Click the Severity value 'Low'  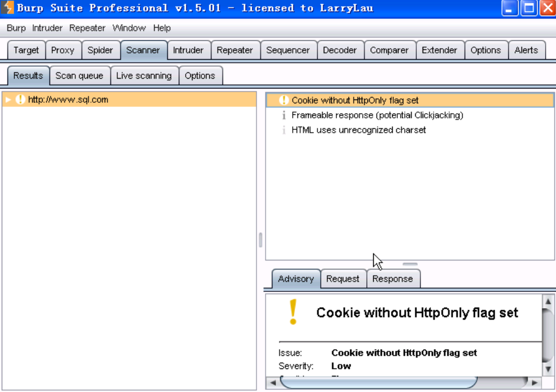point(341,366)
